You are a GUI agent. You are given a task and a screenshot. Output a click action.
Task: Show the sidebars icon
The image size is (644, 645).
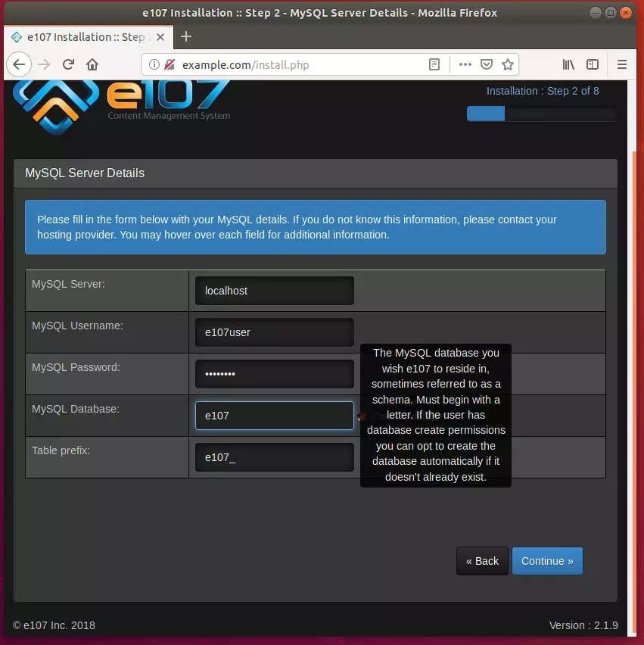click(593, 64)
